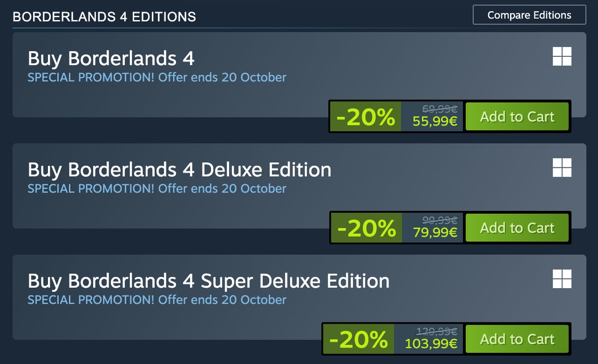This screenshot has width=598, height=364.
Task: Open the "Buy Borderlands 4 Deluxe Edition" title
Action: click(x=179, y=170)
